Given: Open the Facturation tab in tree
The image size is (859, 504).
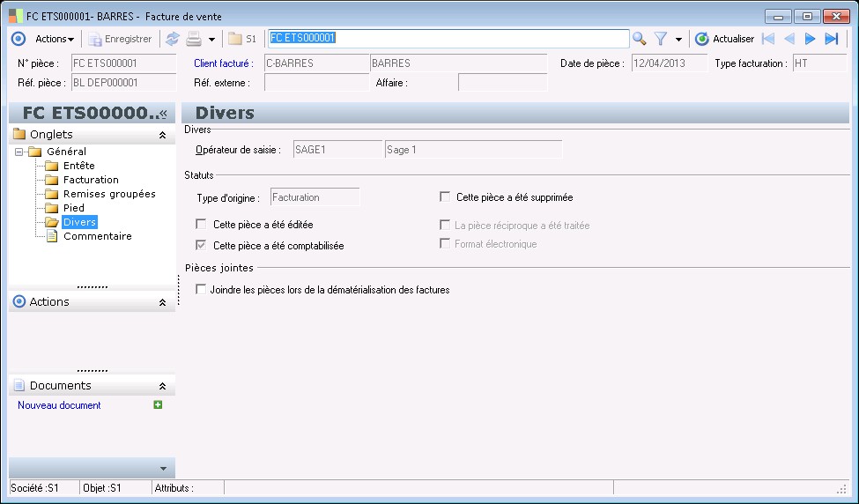Looking at the screenshot, I should (x=90, y=180).
